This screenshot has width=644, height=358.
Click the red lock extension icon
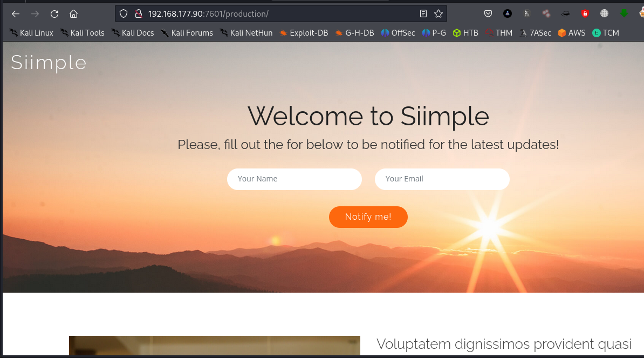point(585,13)
